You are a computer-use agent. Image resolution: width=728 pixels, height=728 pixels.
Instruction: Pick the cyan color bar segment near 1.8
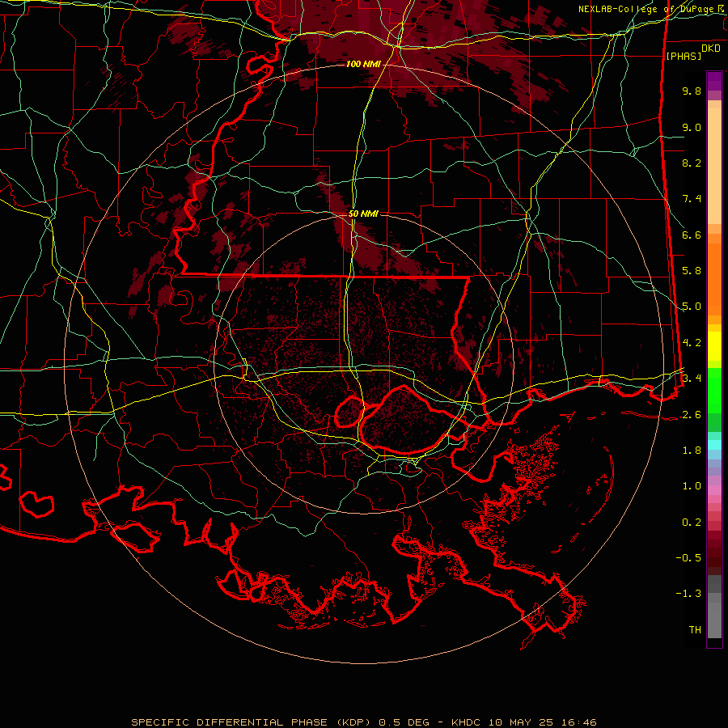pyautogui.click(x=714, y=445)
